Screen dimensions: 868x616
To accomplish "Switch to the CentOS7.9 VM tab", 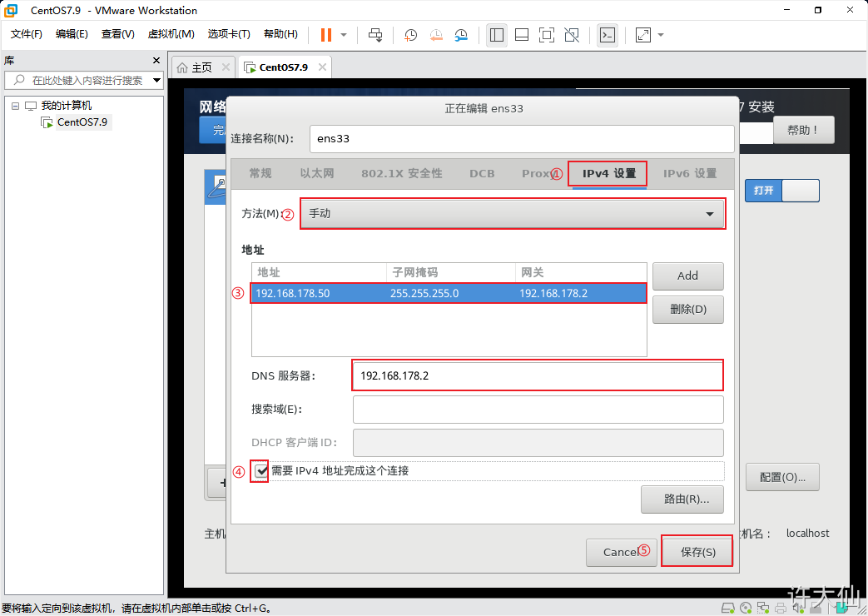I will [x=283, y=67].
